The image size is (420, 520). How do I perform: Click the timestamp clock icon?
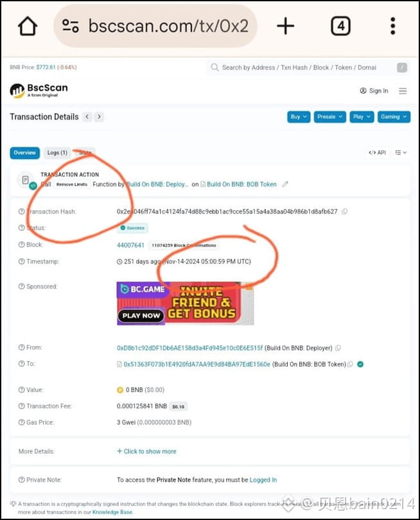coord(119,262)
